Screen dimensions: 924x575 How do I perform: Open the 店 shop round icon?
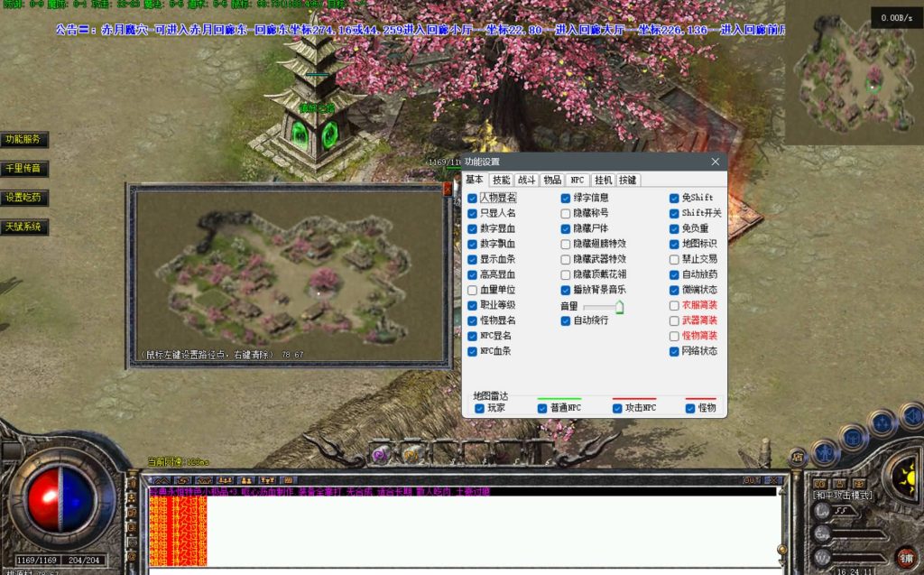[798, 457]
